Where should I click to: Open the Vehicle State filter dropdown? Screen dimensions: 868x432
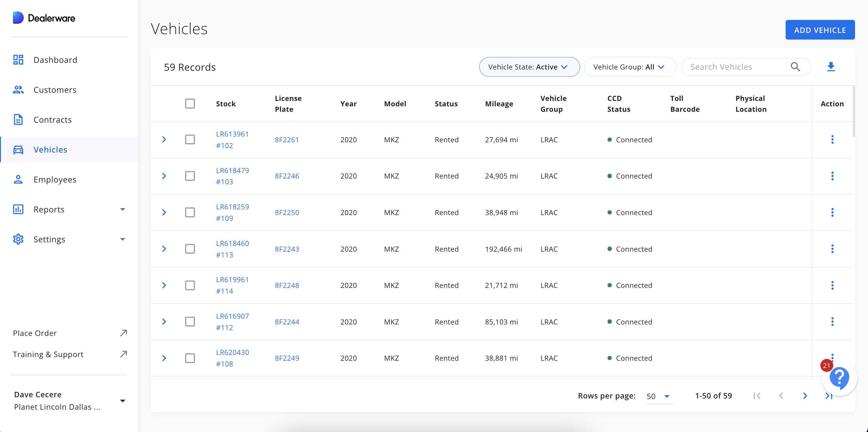(x=529, y=67)
